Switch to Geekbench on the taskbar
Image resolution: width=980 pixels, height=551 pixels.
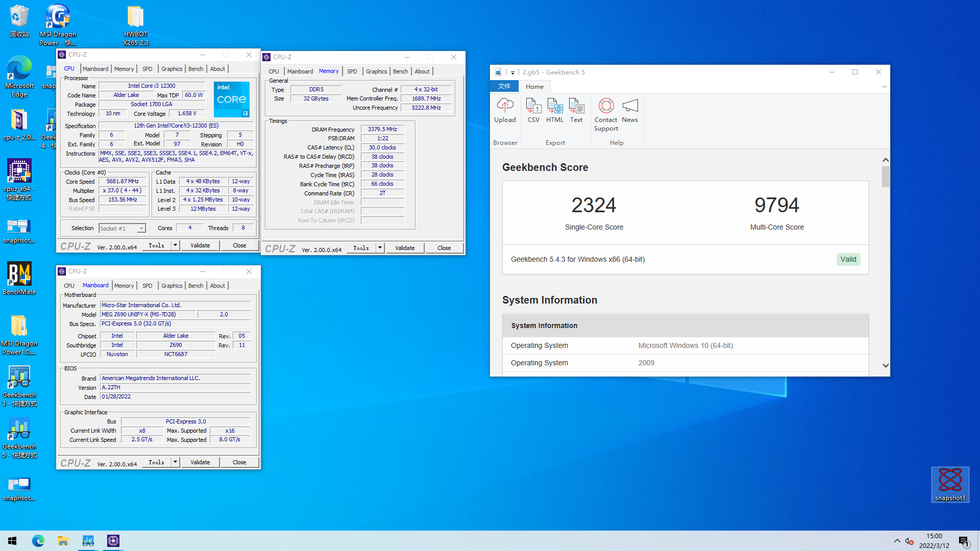[88, 541]
